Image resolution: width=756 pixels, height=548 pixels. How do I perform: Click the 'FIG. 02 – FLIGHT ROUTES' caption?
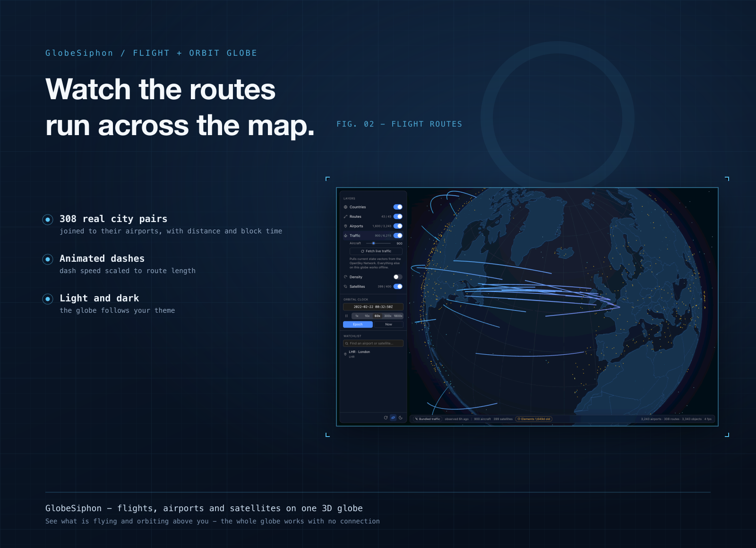point(399,124)
